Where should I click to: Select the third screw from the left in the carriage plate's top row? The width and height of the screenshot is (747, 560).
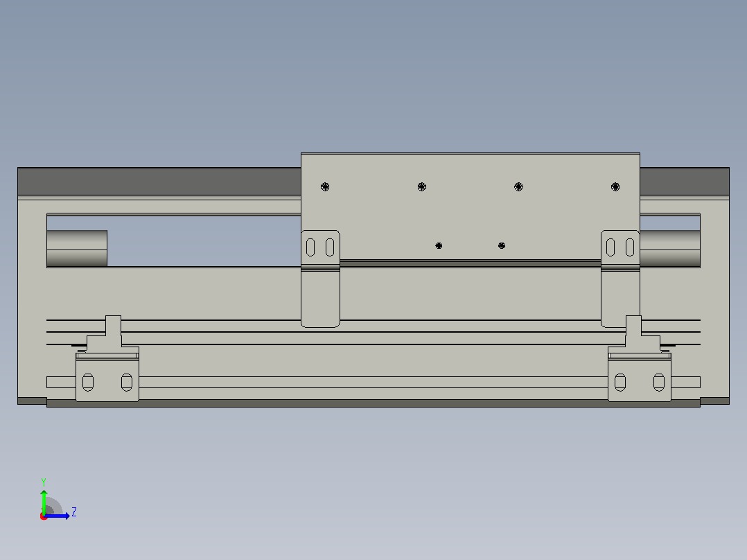pos(519,186)
